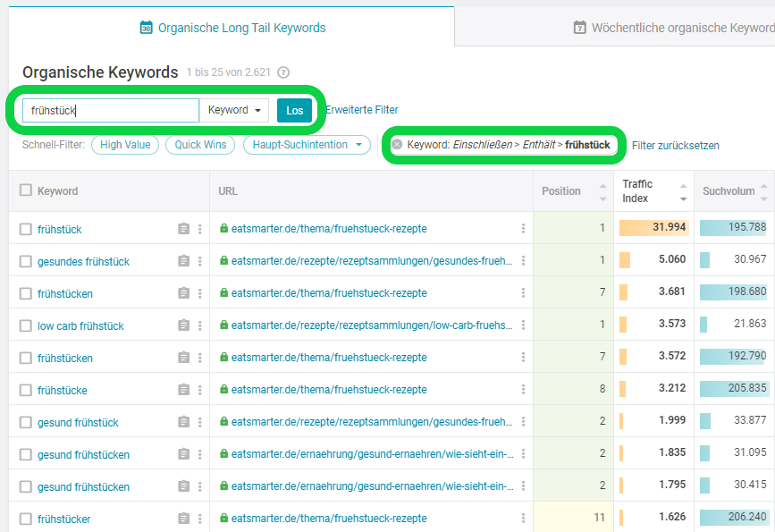
Task: Open keyword link gesundes frühstück
Action: (83, 262)
